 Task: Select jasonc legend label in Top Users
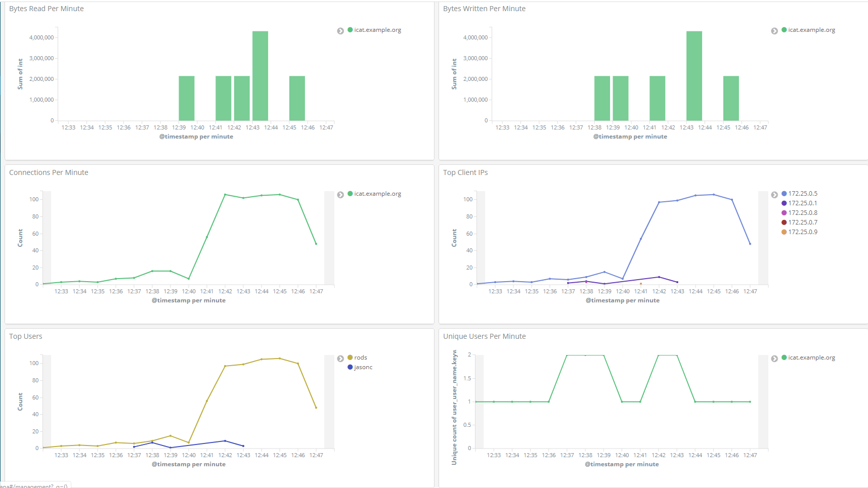(x=363, y=367)
